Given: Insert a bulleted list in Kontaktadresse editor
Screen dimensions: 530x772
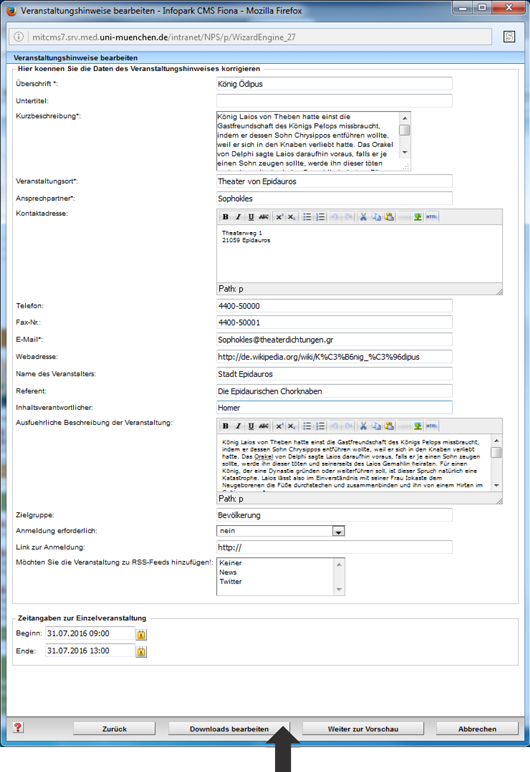Looking at the screenshot, I should coord(307,217).
